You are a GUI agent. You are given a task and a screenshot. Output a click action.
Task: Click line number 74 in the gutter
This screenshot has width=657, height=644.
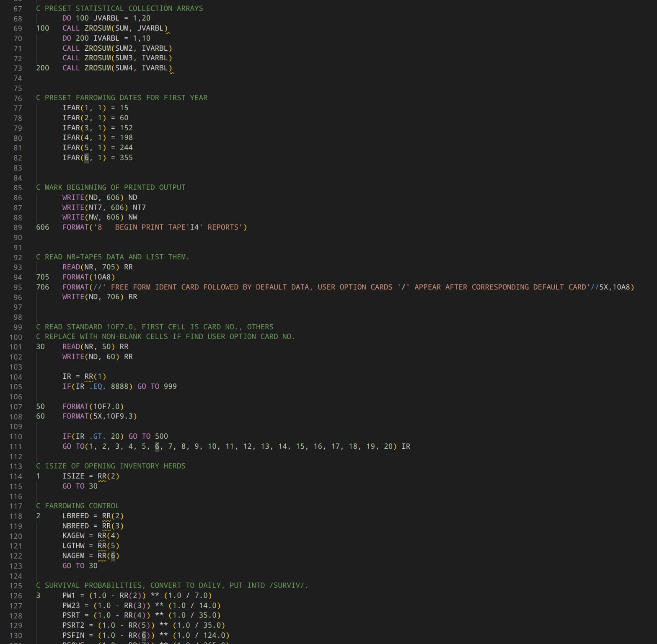18,78
